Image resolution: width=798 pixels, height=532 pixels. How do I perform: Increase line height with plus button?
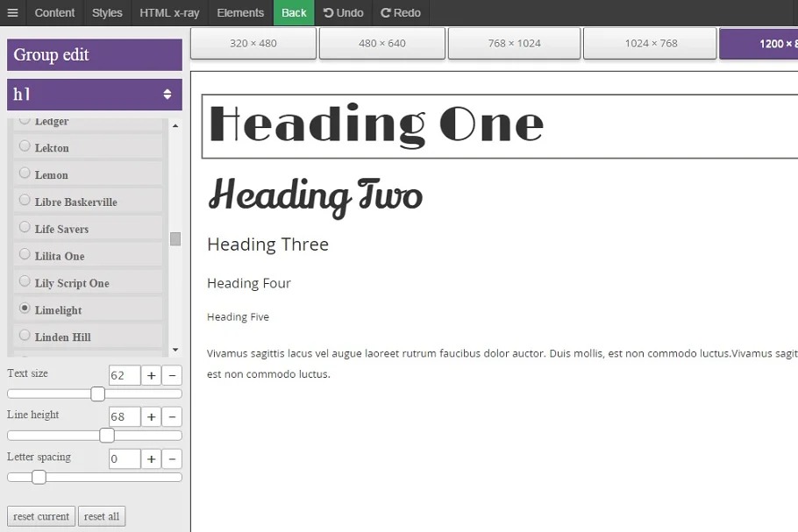(151, 417)
